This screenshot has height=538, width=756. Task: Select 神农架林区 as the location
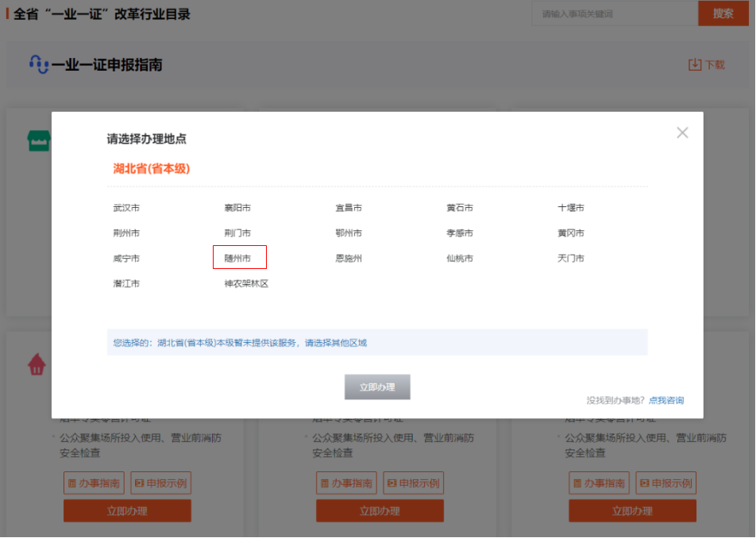246,284
